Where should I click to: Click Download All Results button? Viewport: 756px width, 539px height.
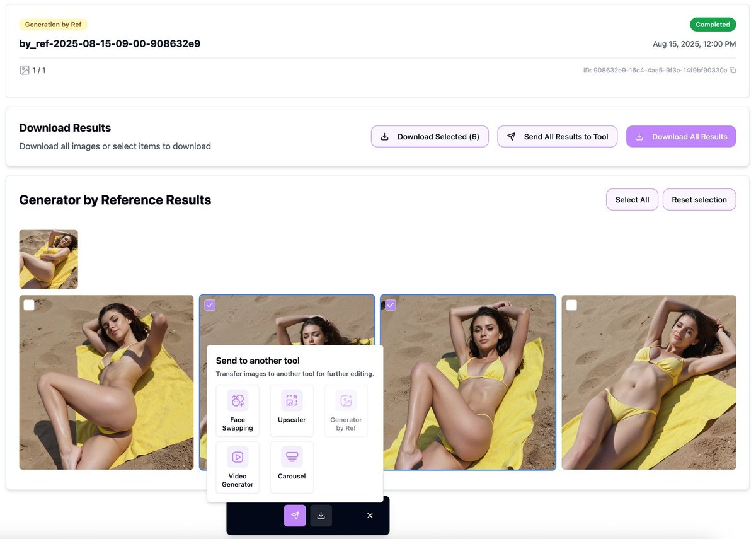tap(680, 137)
